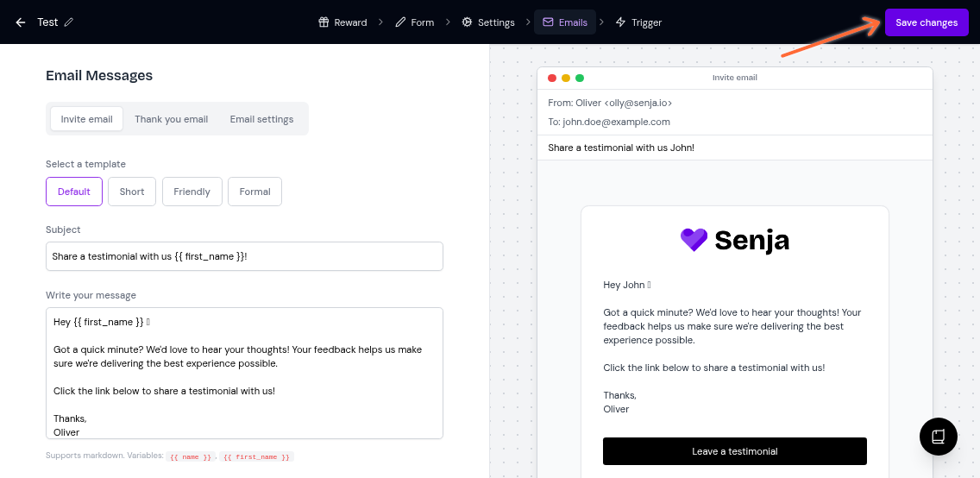The image size is (980, 478).
Task: Click Save changes button
Action: pos(927,22)
